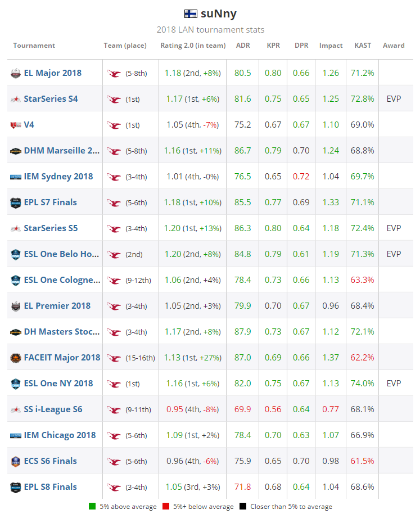Click the StarSeries S4 event icon
The image size is (420, 514).
[x=16, y=98]
